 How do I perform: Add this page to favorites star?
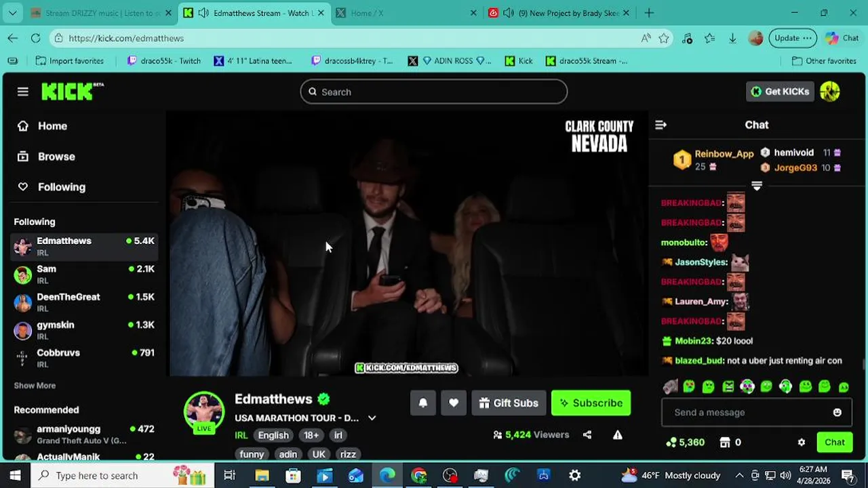[x=664, y=38]
